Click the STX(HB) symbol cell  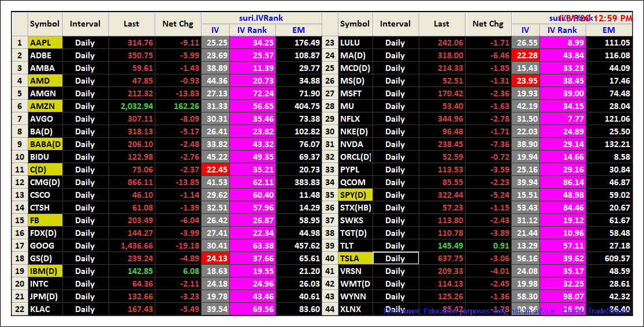pyautogui.click(x=355, y=208)
